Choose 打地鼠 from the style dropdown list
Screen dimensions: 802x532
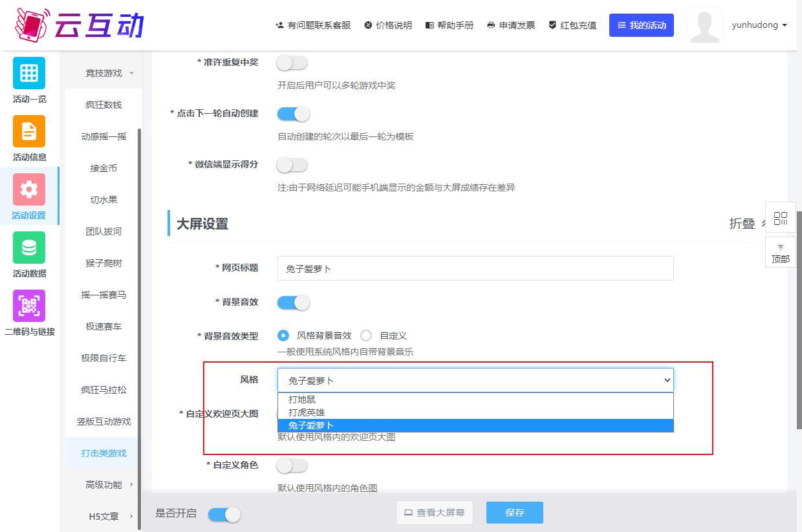tap(302, 399)
